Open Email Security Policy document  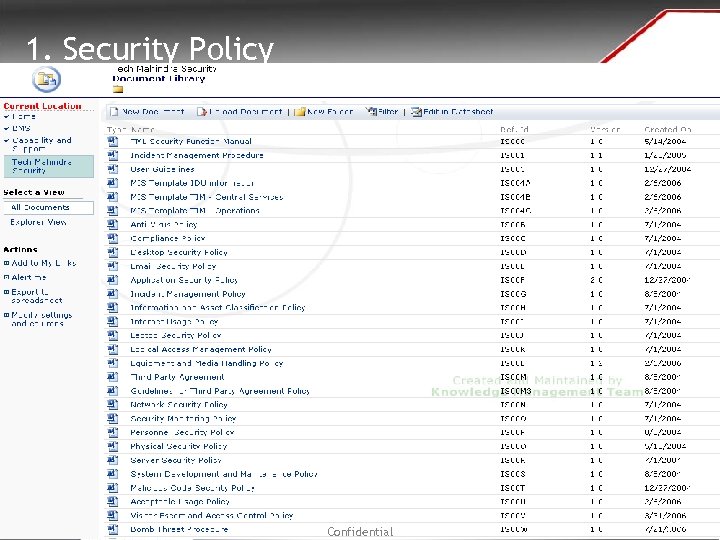pyautogui.click(x=173, y=266)
